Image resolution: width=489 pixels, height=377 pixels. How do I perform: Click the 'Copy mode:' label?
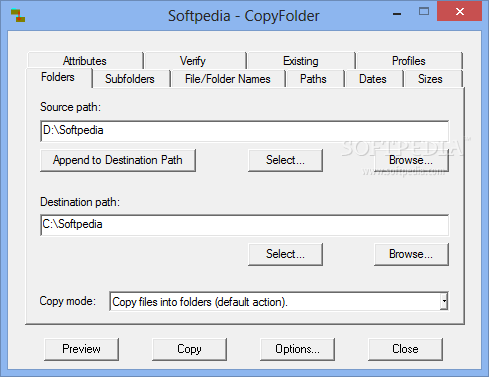click(x=68, y=301)
